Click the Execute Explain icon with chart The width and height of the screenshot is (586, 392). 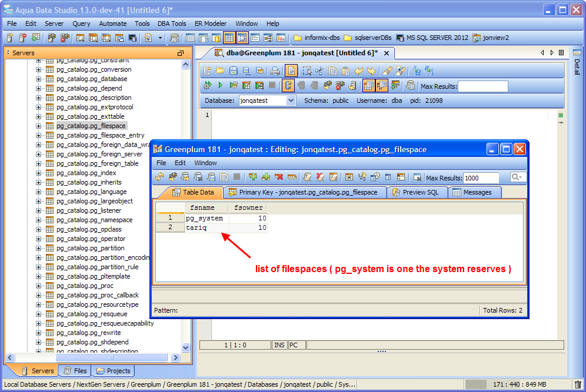click(247, 85)
